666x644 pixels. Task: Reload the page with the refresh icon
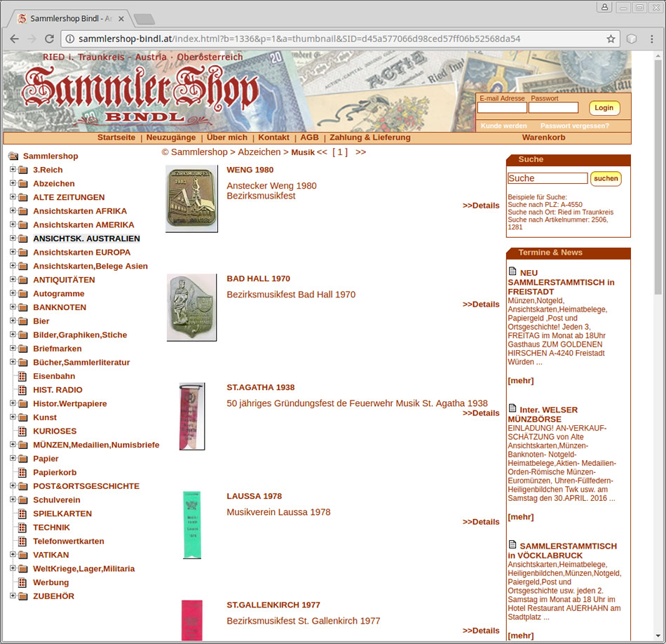tap(49, 39)
